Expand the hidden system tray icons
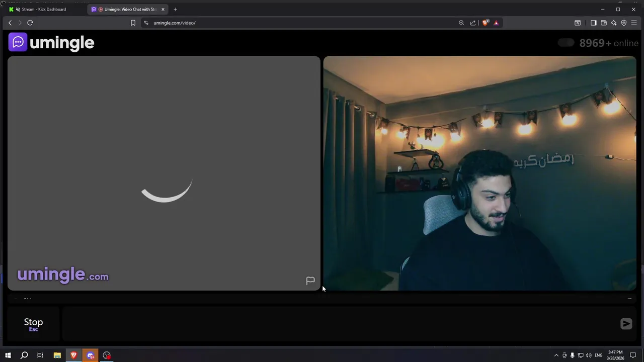 pyautogui.click(x=556, y=355)
